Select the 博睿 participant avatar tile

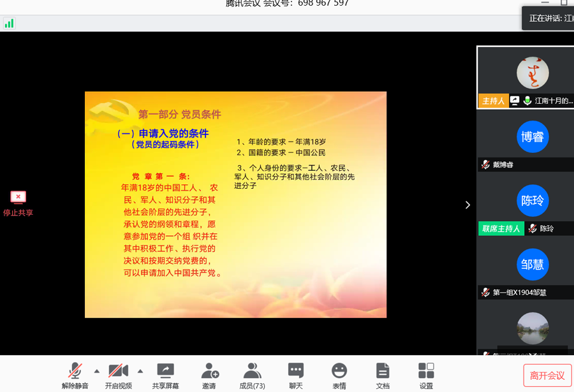[x=533, y=137]
